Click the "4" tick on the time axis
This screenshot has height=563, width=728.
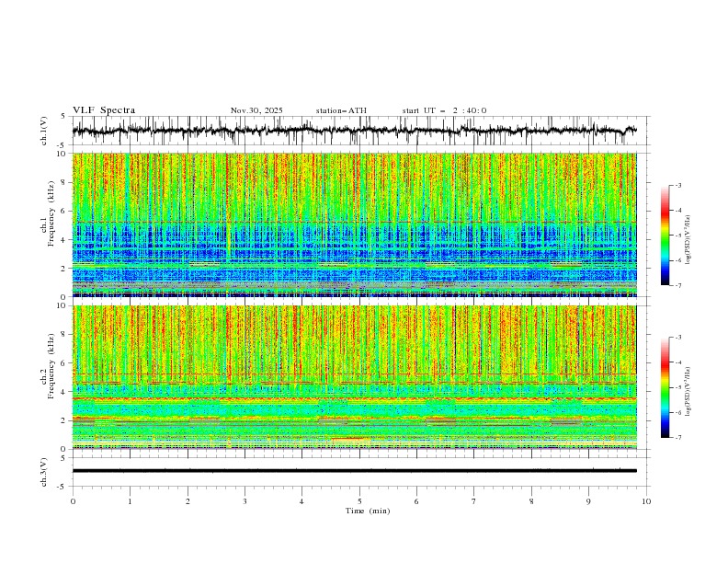coord(302,501)
